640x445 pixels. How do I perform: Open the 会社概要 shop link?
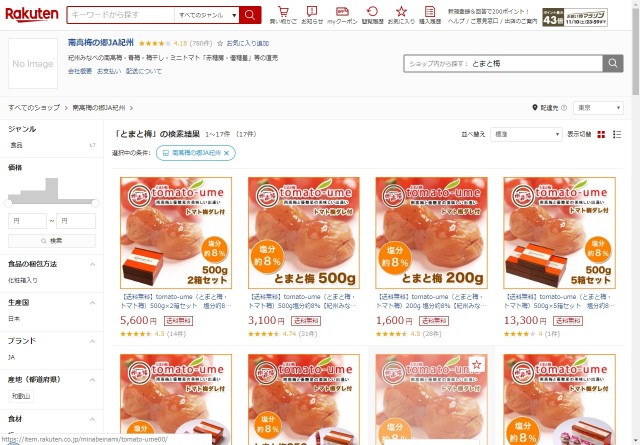(x=80, y=71)
